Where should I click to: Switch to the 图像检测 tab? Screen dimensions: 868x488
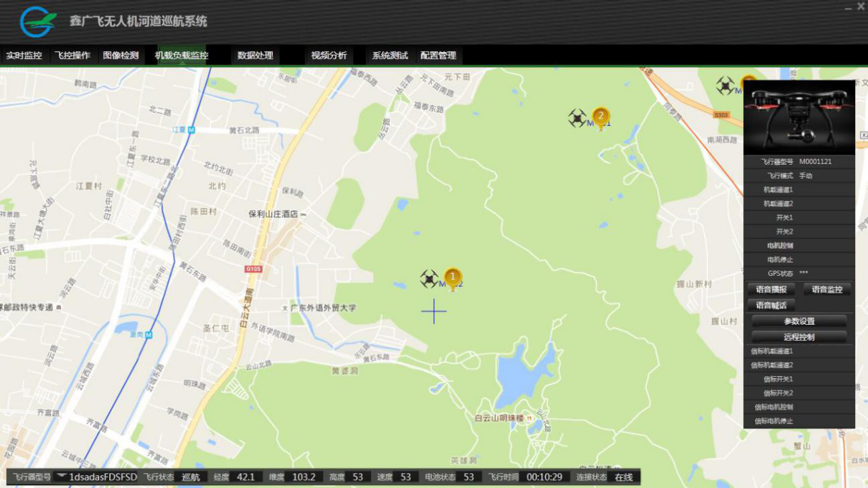[x=121, y=56]
